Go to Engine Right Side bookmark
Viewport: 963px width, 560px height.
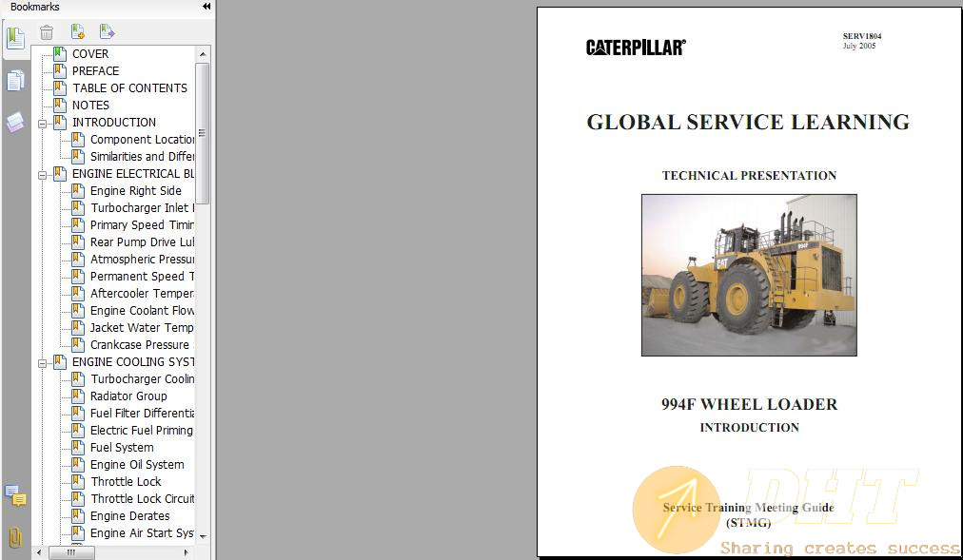(136, 191)
